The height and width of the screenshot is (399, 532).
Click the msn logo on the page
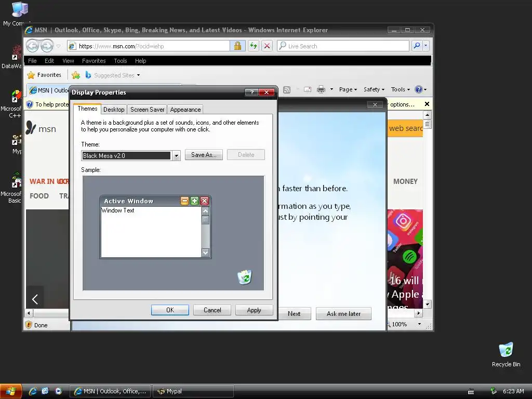41,128
